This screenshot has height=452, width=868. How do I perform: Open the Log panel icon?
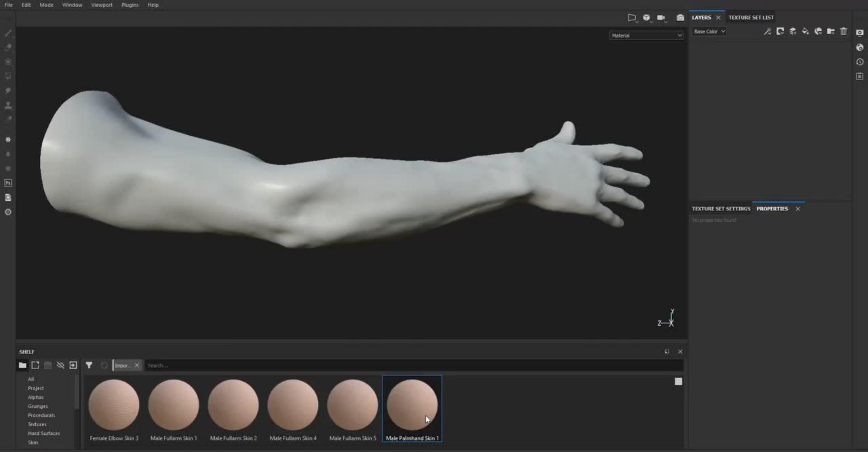click(x=860, y=76)
